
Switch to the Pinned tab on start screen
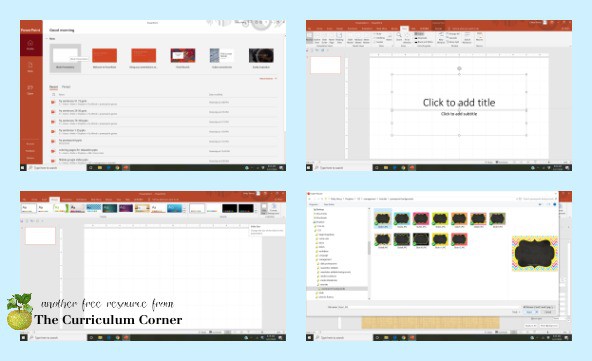pyautogui.click(x=66, y=87)
